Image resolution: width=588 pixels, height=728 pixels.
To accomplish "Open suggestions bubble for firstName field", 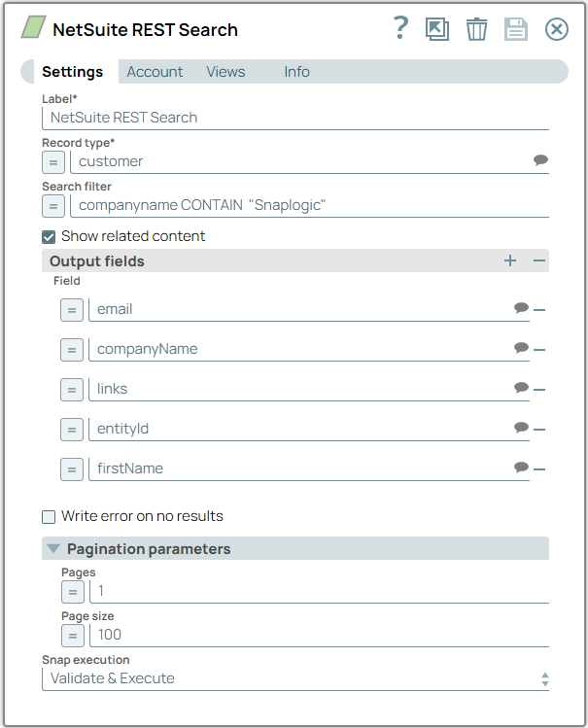I will point(521,468).
